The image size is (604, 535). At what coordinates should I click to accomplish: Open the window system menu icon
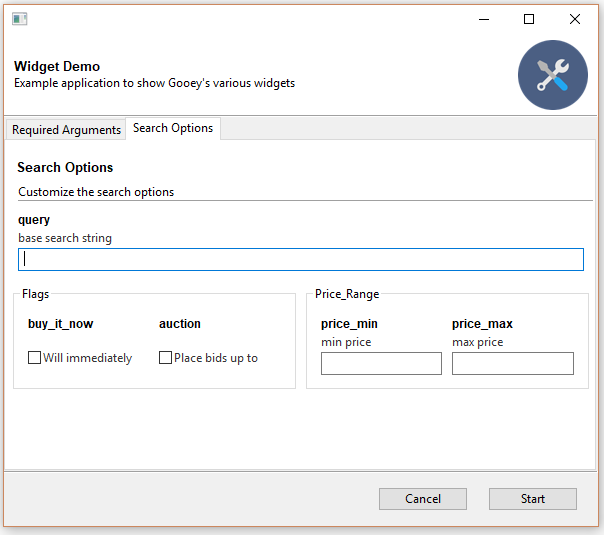pyautogui.click(x=19, y=19)
